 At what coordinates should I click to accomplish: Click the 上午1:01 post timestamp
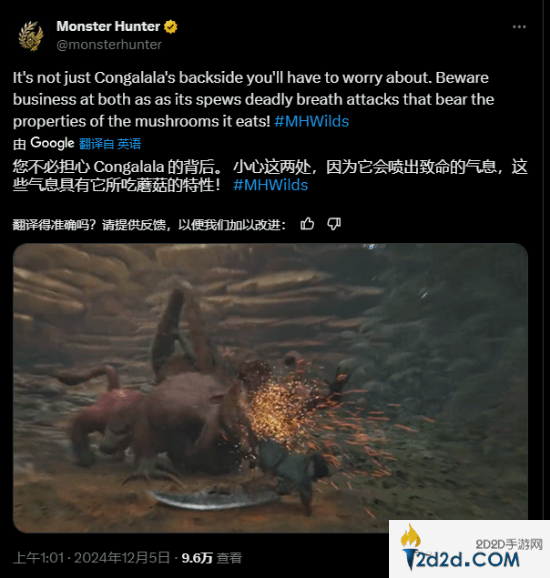[x=39, y=558]
